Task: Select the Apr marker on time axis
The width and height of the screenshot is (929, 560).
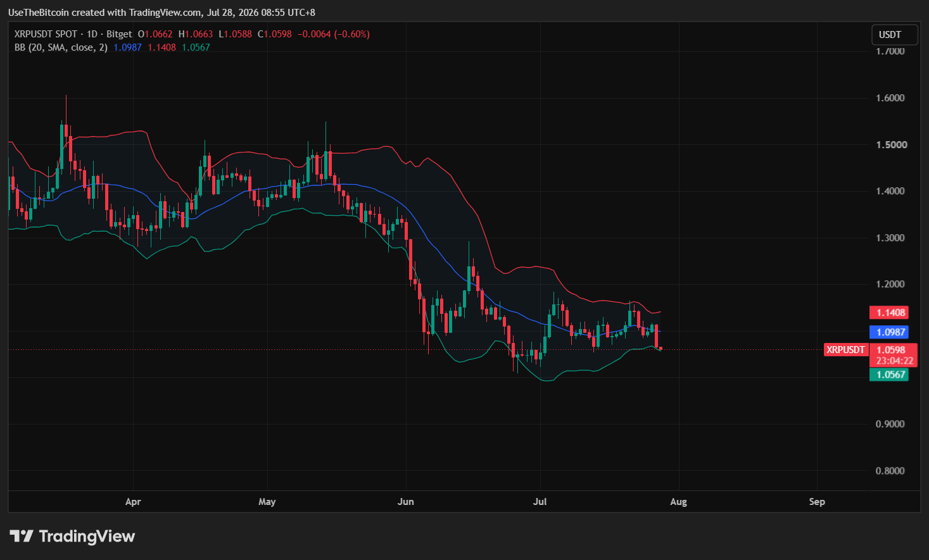Action: [x=133, y=502]
